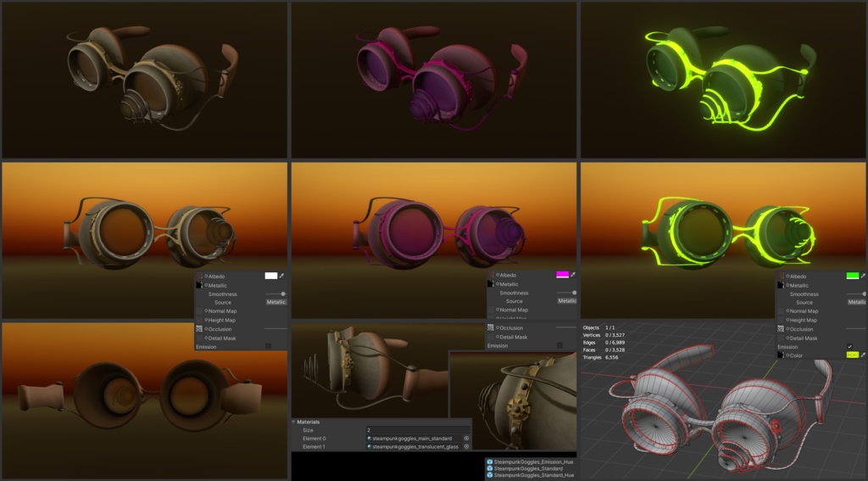Click prefab icon of SteampunkGoggles_Standard
The height and width of the screenshot is (481, 868).
point(489,469)
